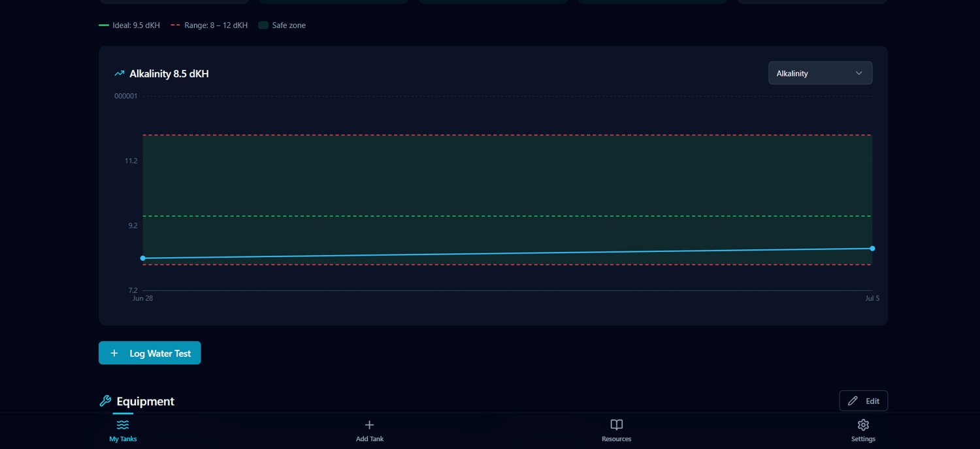This screenshot has height=449, width=980.
Task: Open the Alkalinity parameter dropdown
Action: point(820,73)
